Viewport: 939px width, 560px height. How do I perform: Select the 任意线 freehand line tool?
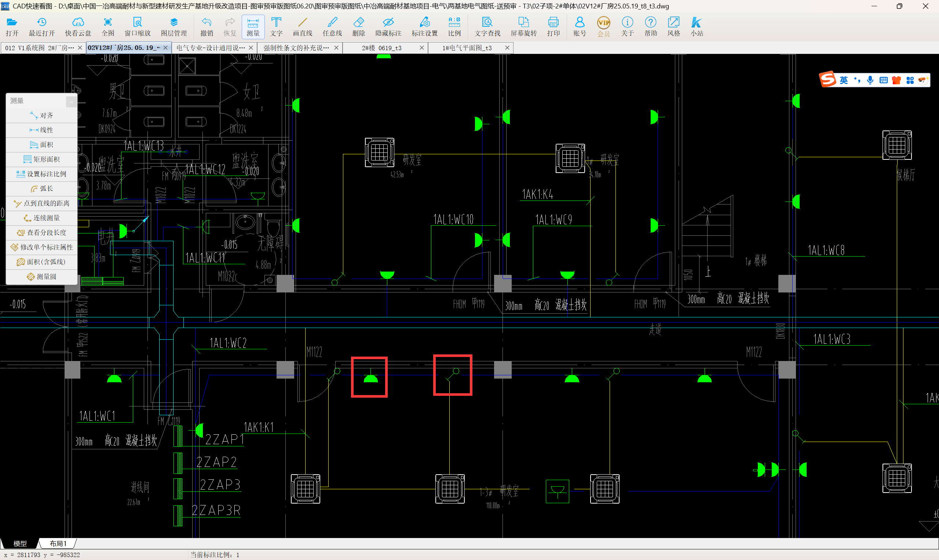(x=332, y=27)
